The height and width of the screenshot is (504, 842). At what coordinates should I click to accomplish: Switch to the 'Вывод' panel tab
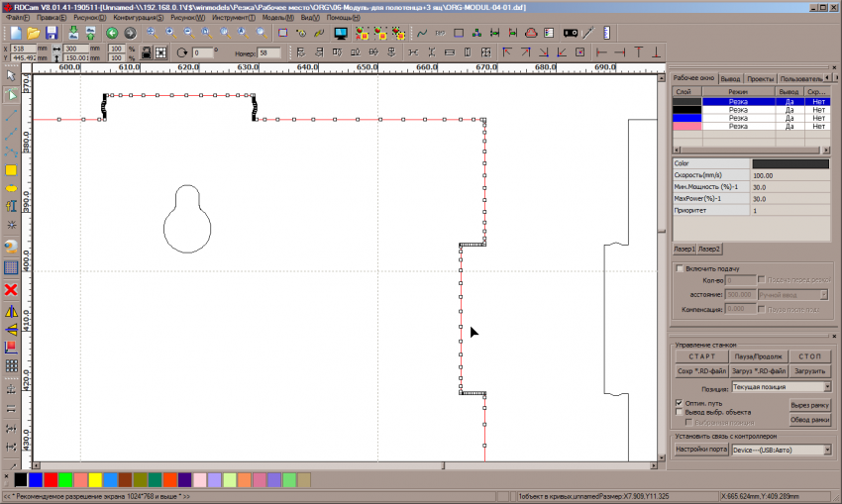point(730,78)
